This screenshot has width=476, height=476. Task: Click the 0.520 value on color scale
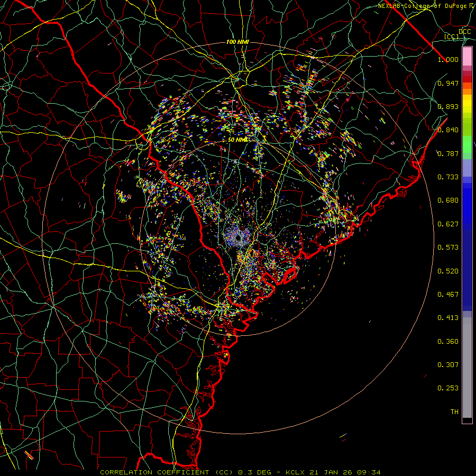click(448, 271)
